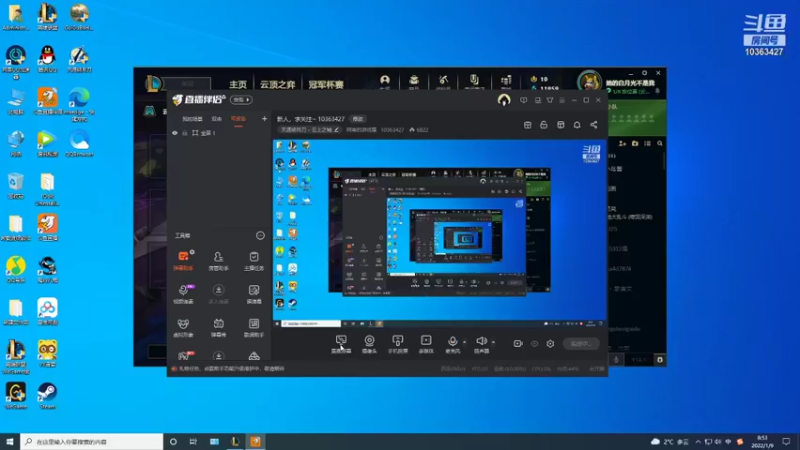Click summoner avatar in League client
The height and width of the screenshot is (450, 800).
point(589,82)
